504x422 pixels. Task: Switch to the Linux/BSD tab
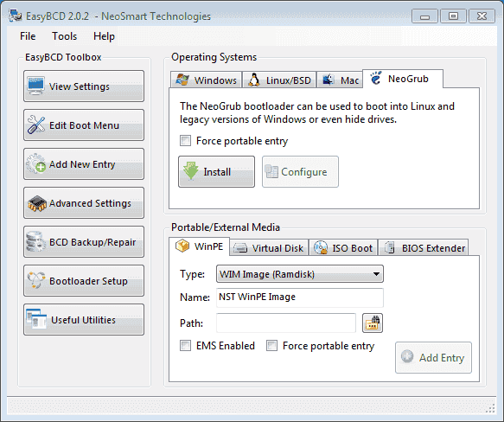(279, 80)
